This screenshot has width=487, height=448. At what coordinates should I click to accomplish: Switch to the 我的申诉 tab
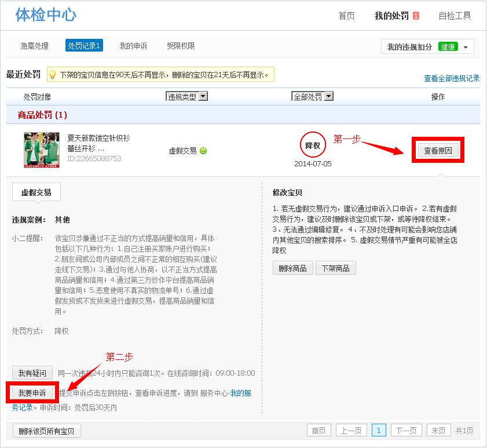133,46
